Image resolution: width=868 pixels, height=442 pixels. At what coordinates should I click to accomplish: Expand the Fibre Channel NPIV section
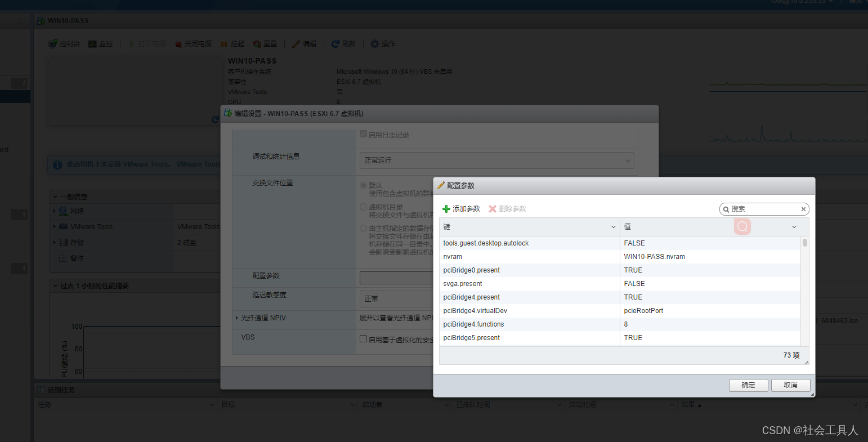pyautogui.click(x=237, y=318)
